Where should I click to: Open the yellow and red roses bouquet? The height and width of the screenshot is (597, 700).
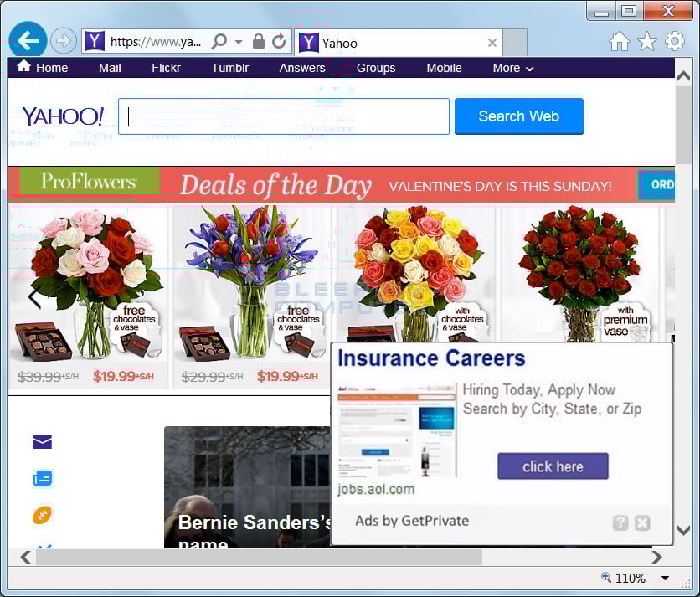pyautogui.click(x=415, y=273)
